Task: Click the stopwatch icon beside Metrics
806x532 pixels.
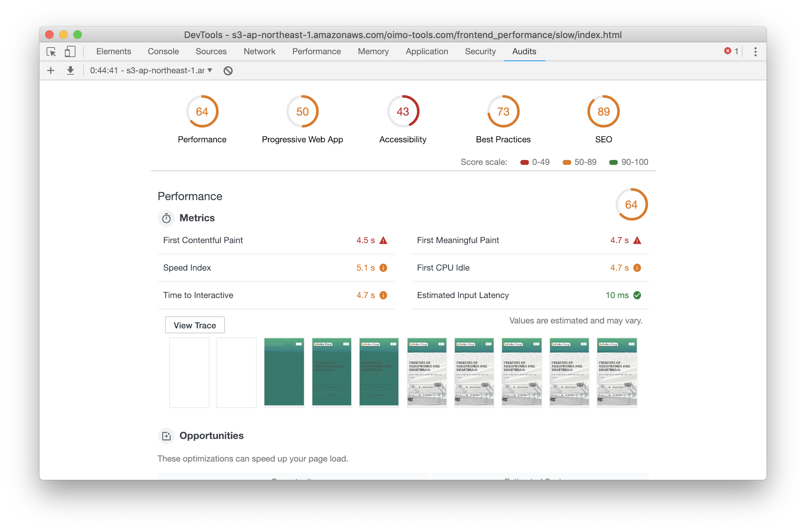Action: coord(166,218)
